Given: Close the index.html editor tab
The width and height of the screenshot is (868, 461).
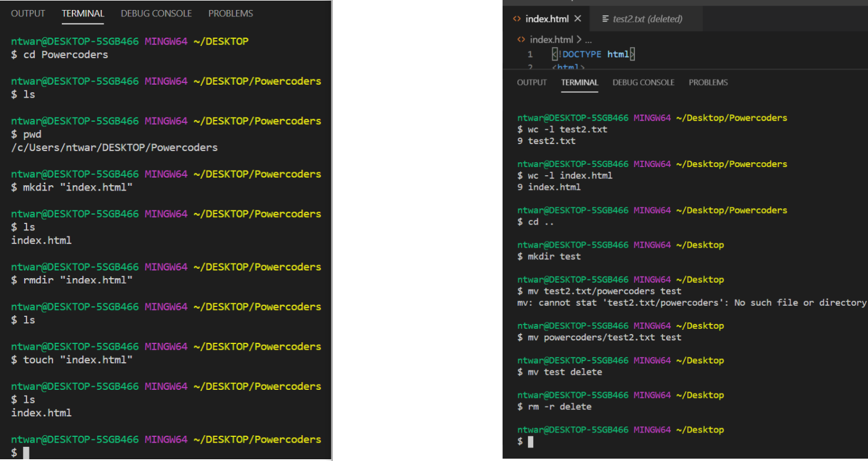Looking at the screenshot, I should pyautogui.click(x=577, y=18).
